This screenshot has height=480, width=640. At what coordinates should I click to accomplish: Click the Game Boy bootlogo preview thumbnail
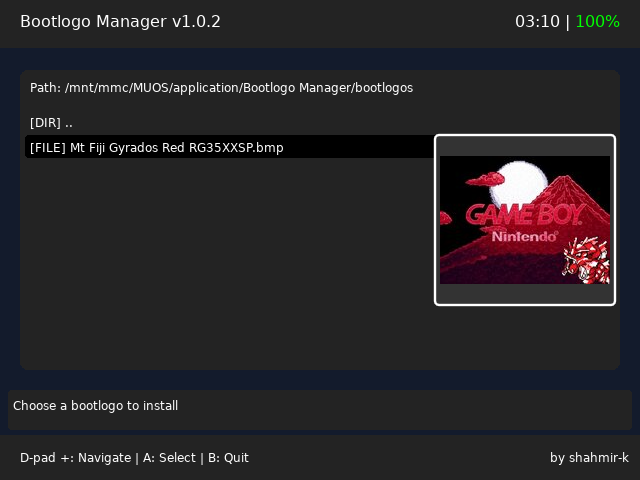tap(525, 220)
